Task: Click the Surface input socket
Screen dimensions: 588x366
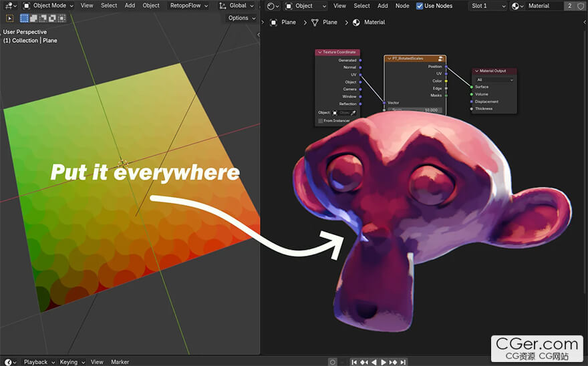Action: coord(471,87)
